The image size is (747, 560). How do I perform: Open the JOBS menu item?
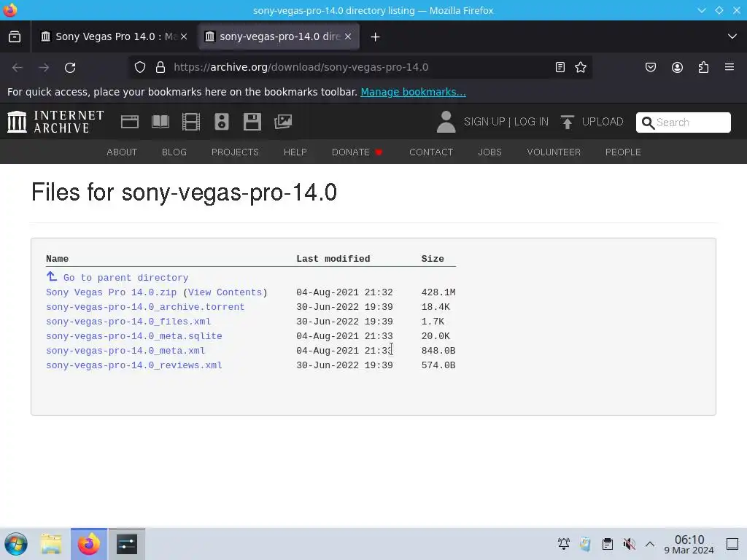click(489, 152)
